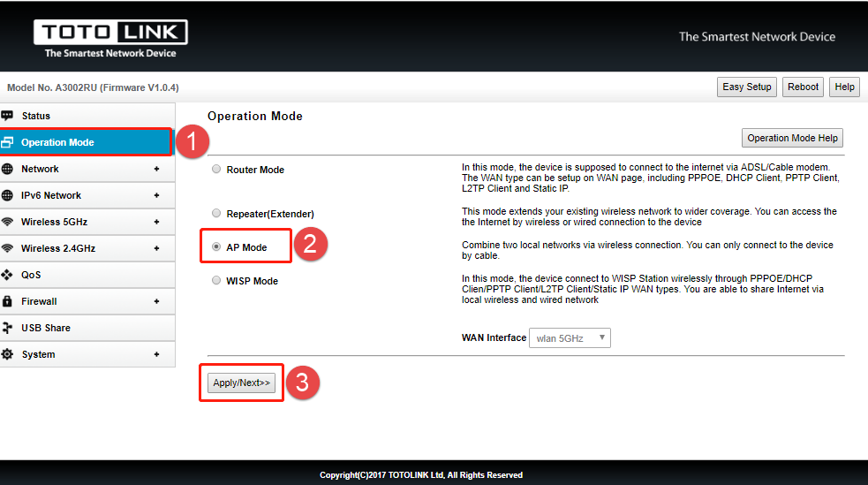This screenshot has height=485, width=868.
Task: Click the Operation Mode Help button
Action: coord(792,138)
